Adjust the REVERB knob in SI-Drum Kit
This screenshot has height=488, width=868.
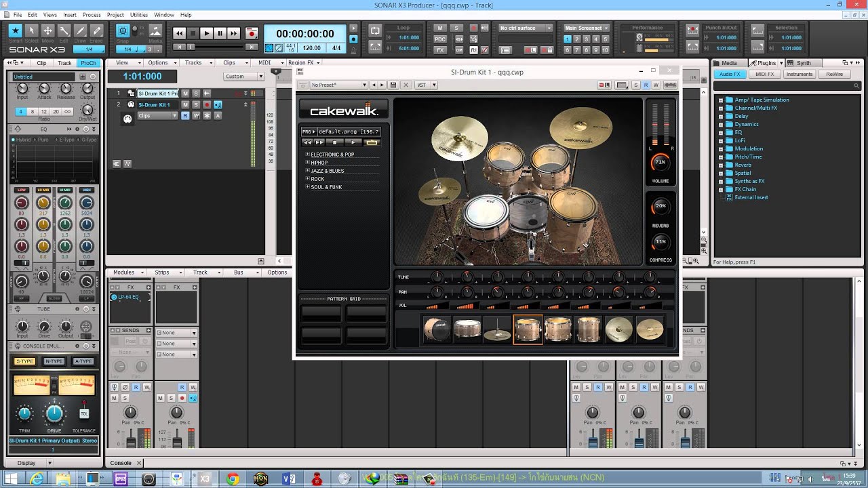point(660,206)
